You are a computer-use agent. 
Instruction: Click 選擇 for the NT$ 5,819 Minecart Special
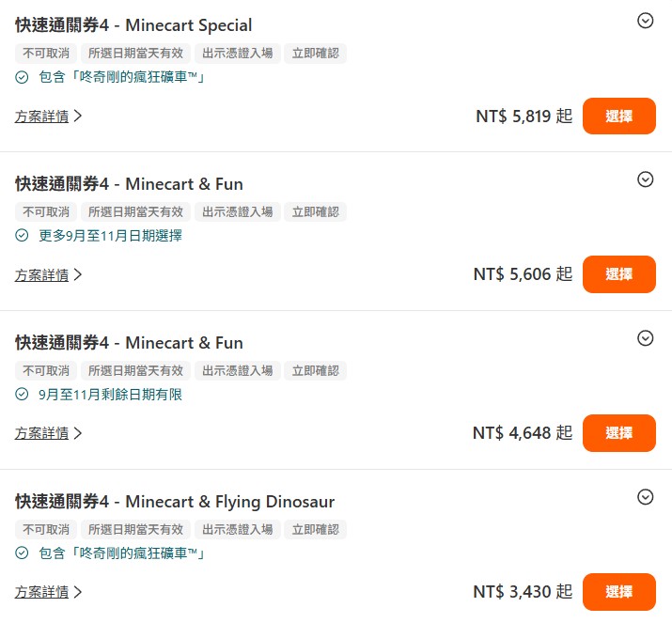click(x=618, y=117)
